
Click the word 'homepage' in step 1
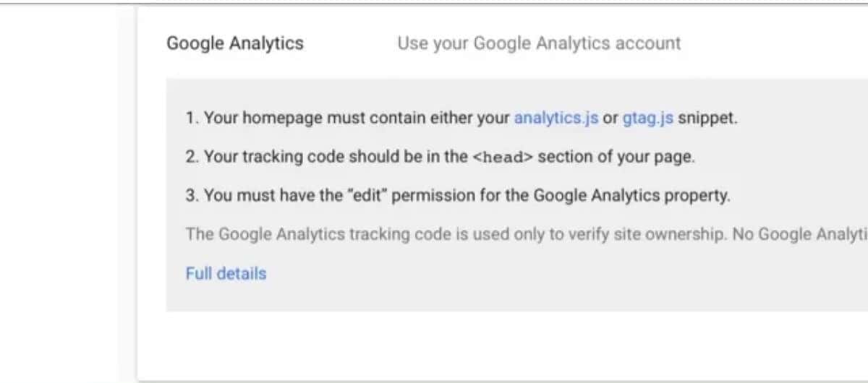pos(279,119)
